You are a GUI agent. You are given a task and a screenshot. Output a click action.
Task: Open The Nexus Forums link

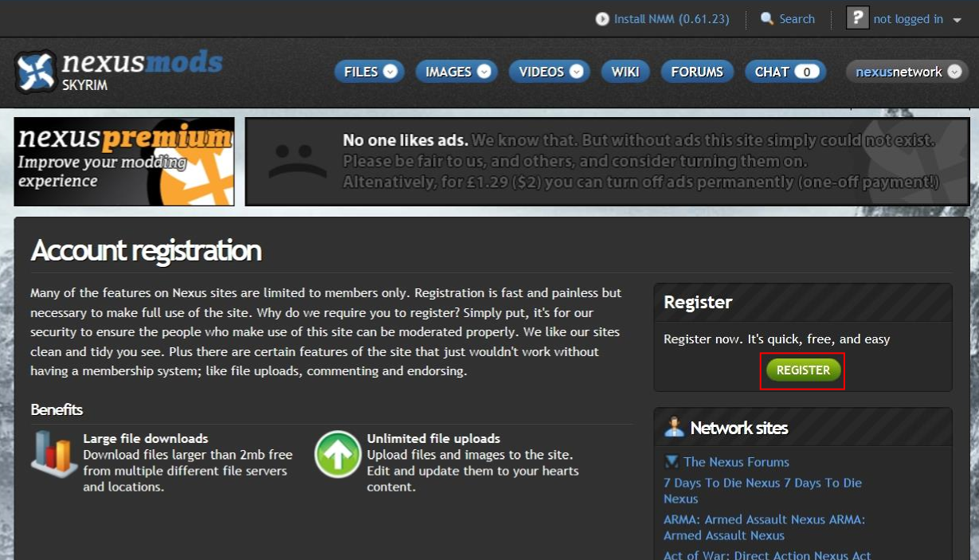coord(736,461)
